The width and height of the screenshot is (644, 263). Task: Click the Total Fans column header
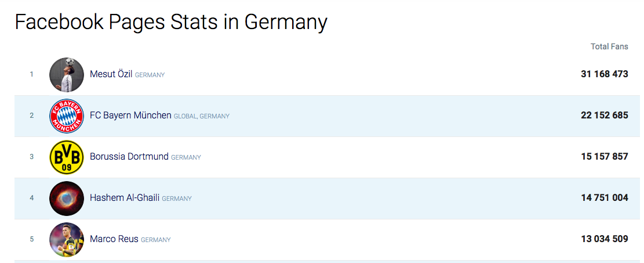pos(609,46)
